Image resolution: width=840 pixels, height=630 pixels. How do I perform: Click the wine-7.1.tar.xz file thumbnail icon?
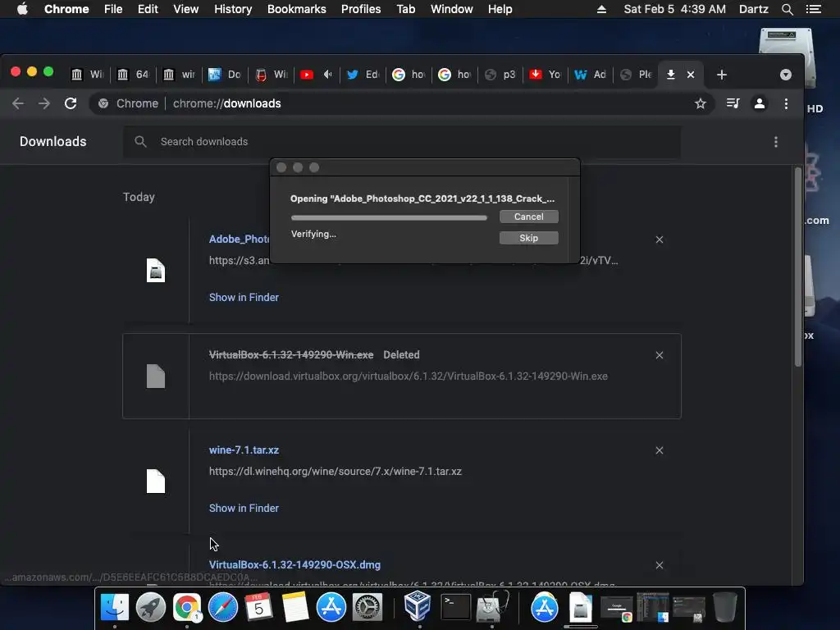tap(155, 481)
